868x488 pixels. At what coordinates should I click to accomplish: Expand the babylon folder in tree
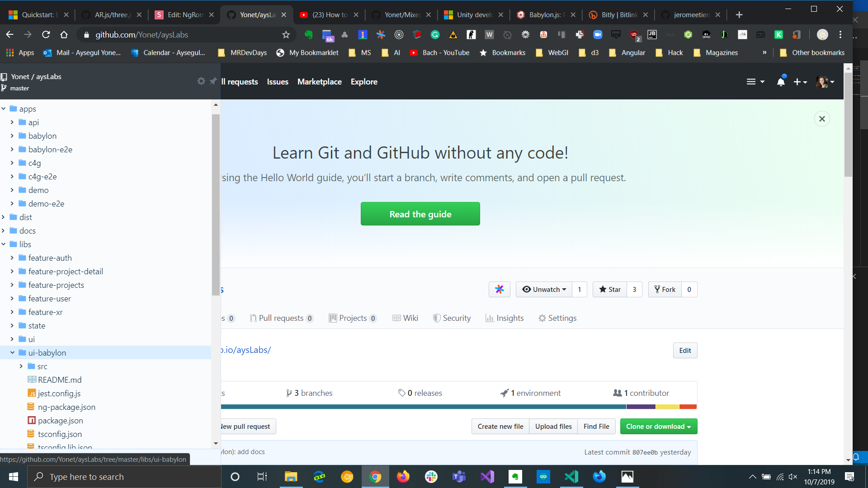[12, 136]
